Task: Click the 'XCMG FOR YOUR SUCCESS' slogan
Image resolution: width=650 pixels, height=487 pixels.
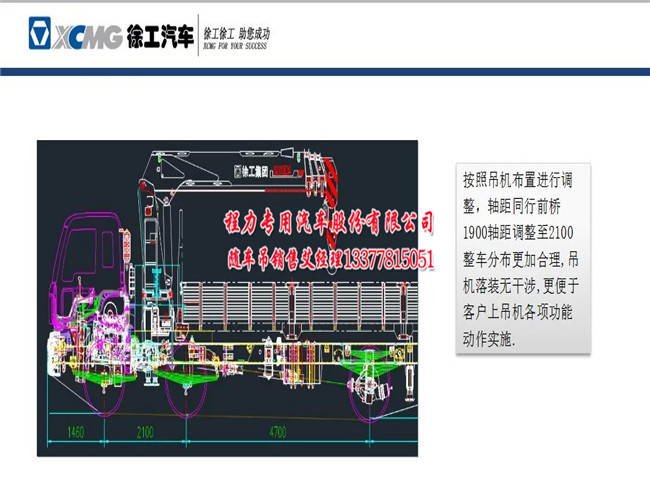Action: tap(234, 47)
